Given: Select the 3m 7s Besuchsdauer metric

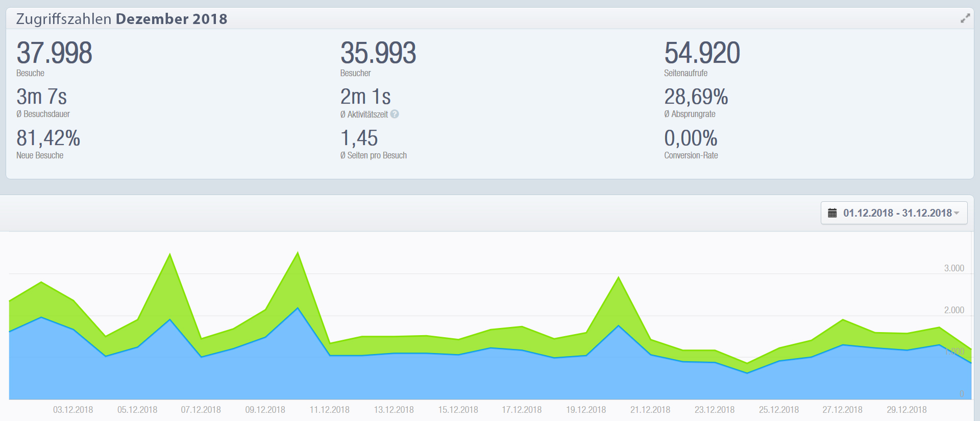Looking at the screenshot, I should (x=42, y=97).
